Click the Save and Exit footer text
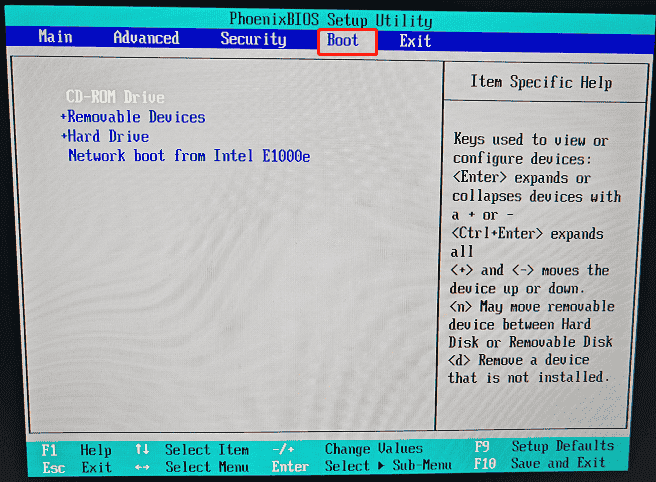The height and width of the screenshot is (482, 656). [x=558, y=463]
